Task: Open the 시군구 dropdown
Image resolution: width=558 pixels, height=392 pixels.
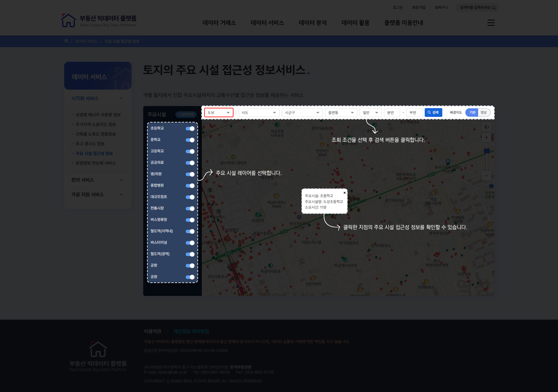Action: click(x=302, y=113)
